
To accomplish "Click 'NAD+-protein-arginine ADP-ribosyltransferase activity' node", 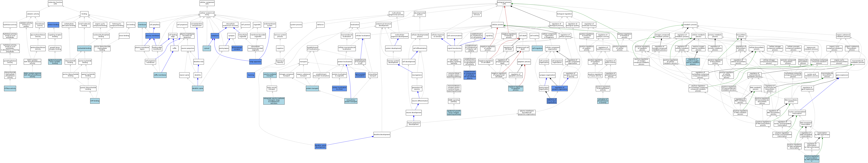I will 32,75.
